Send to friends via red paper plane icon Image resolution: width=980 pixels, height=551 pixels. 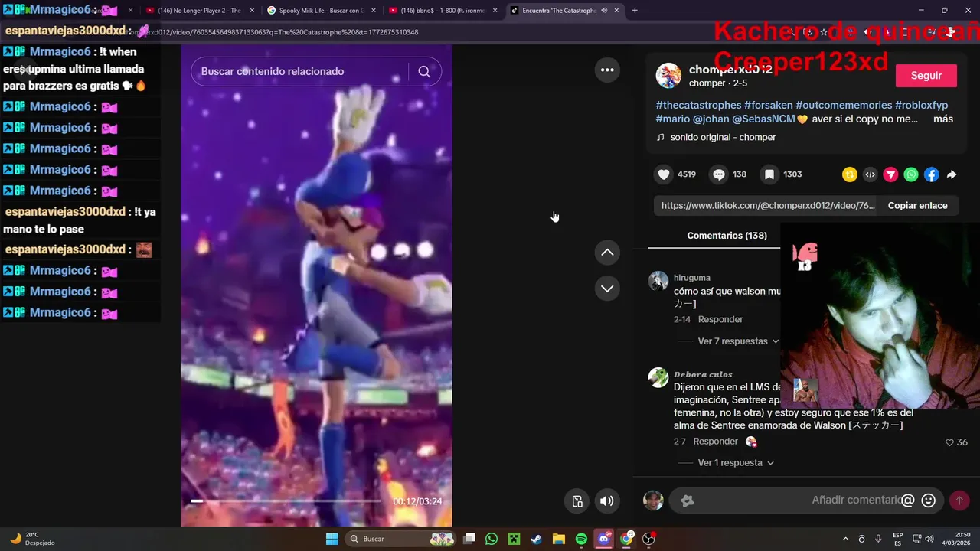tap(890, 174)
